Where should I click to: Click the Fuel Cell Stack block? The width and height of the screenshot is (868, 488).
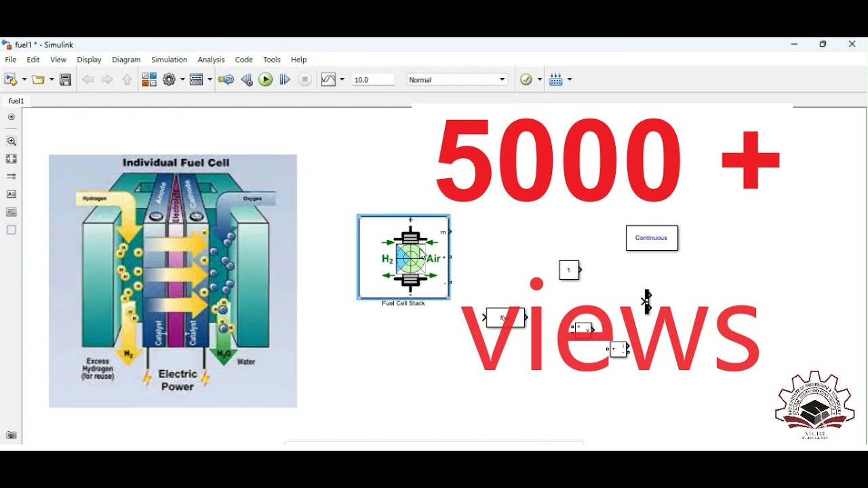point(404,258)
